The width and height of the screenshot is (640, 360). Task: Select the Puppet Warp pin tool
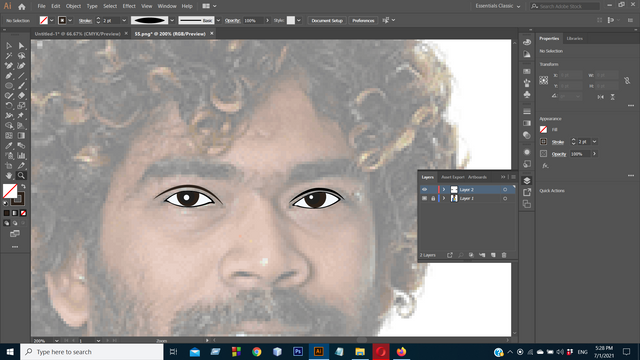click(21, 116)
